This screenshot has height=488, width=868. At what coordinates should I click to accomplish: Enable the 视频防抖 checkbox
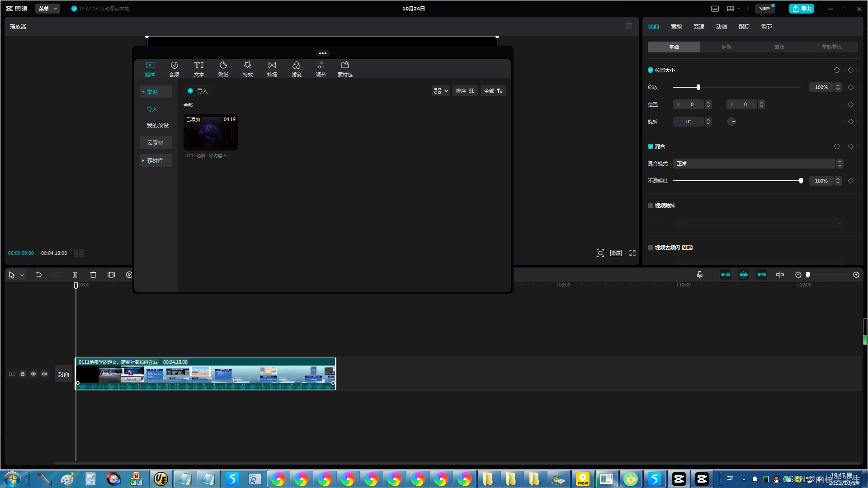point(651,206)
